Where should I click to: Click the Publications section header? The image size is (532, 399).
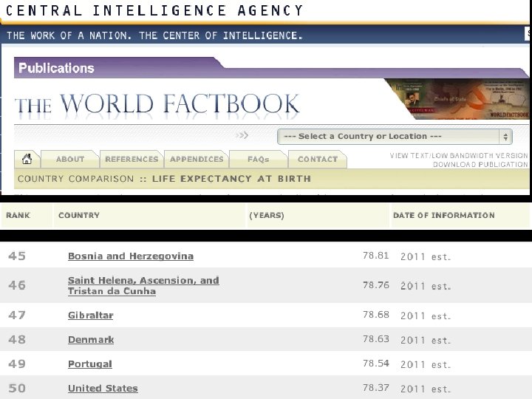[56, 68]
